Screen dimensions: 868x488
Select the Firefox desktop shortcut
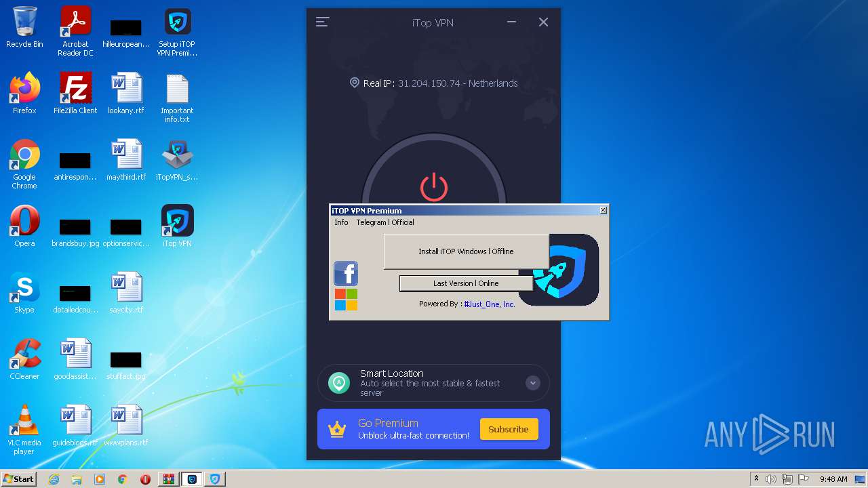tap(24, 94)
